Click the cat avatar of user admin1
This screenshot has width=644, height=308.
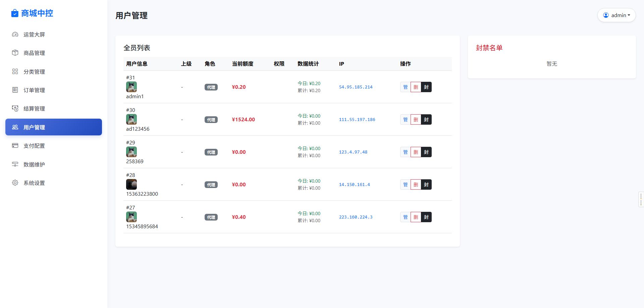click(131, 87)
